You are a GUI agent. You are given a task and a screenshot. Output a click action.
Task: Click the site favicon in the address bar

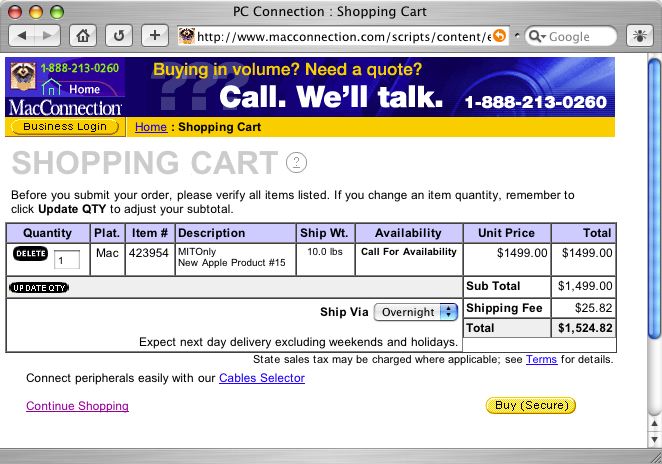(x=186, y=36)
